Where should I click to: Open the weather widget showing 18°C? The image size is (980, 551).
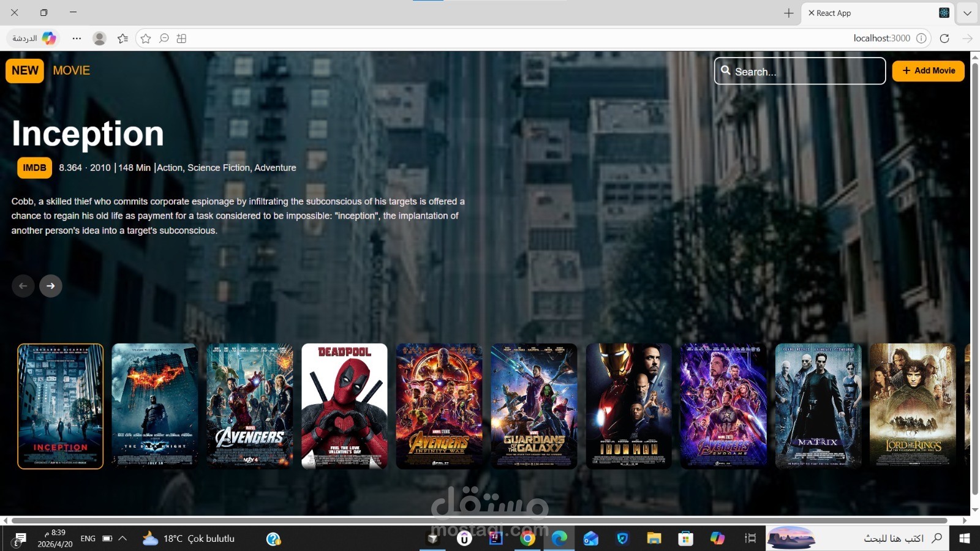(x=188, y=539)
